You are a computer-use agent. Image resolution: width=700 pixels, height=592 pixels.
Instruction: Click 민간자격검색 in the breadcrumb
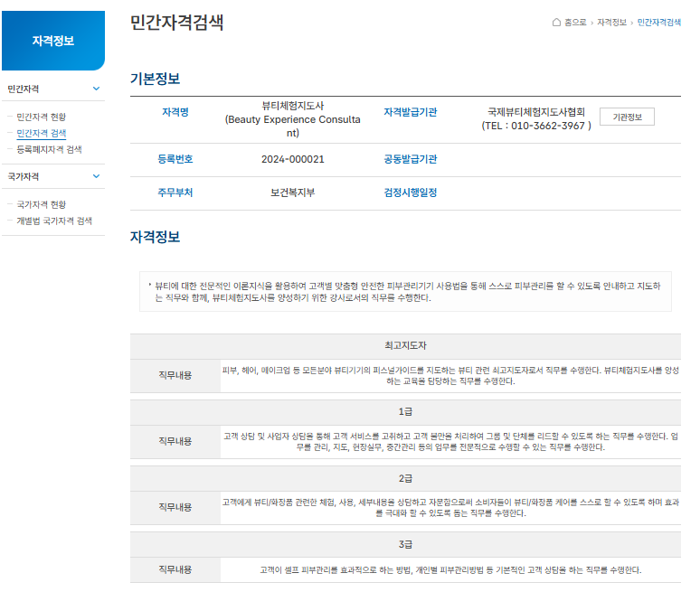(x=659, y=23)
